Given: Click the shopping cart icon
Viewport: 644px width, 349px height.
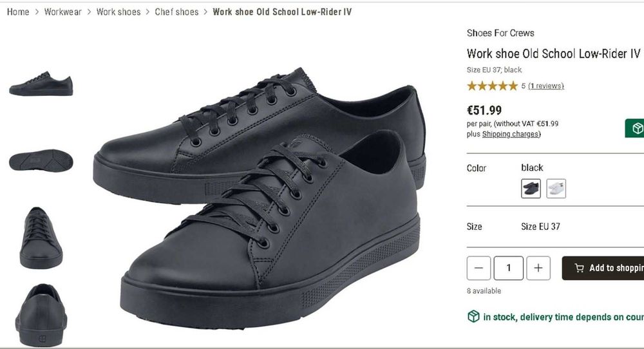Looking at the screenshot, I should pyautogui.click(x=580, y=269).
